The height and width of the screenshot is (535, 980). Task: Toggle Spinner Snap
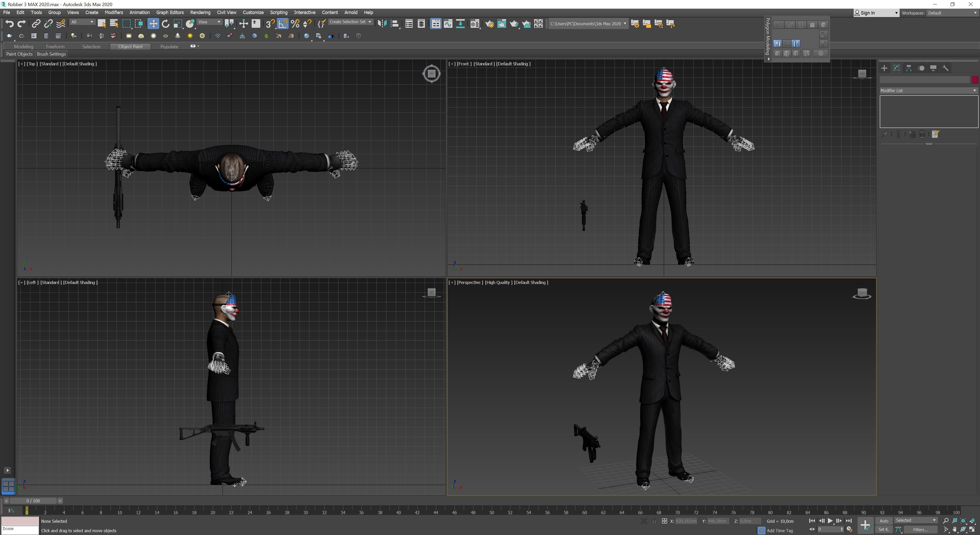coord(307,23)
